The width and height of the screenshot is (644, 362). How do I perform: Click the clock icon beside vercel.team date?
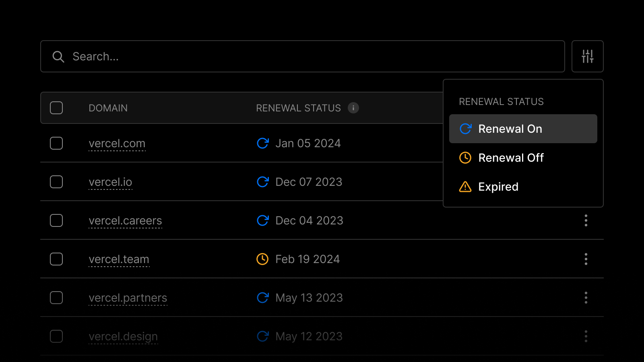pyautogui.click(x=262, y=259)
